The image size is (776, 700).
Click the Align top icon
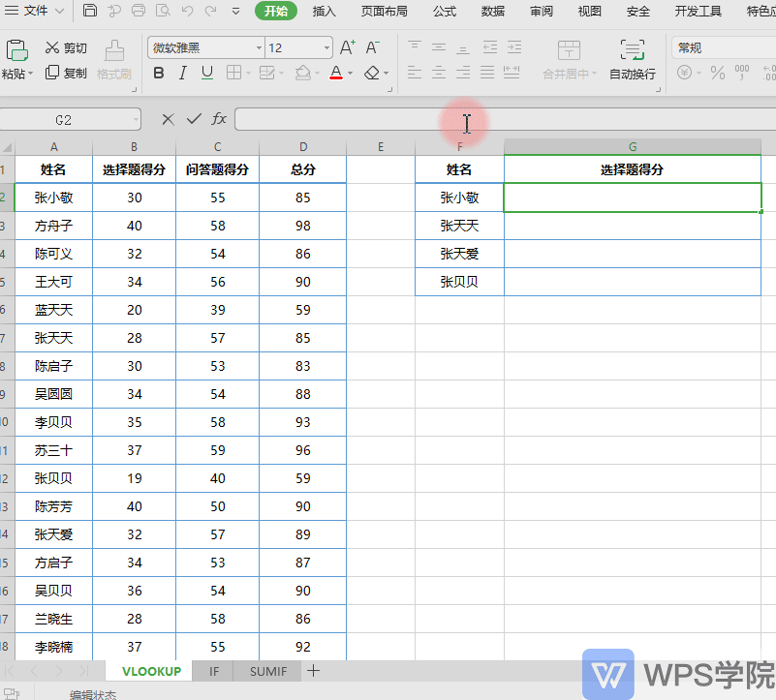click(x=415, y=46)
